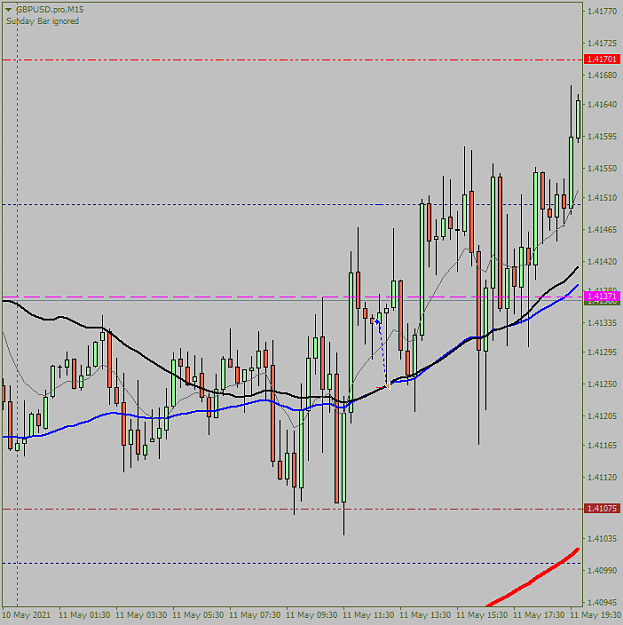Click the 1.41120 price axis label
Viewport: 623px width, 625px height.
pos(602,477)
